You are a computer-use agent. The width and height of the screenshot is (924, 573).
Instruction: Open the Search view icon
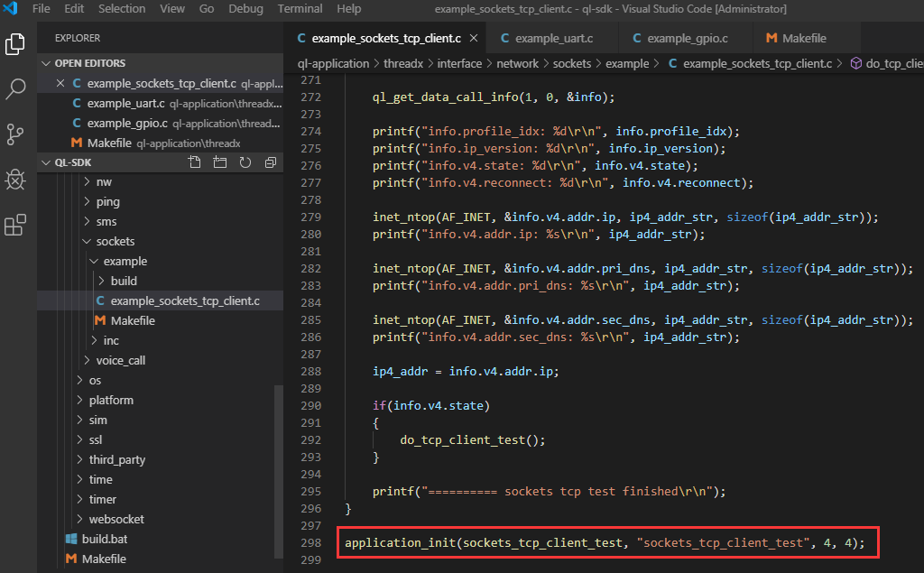click(15, 89)
